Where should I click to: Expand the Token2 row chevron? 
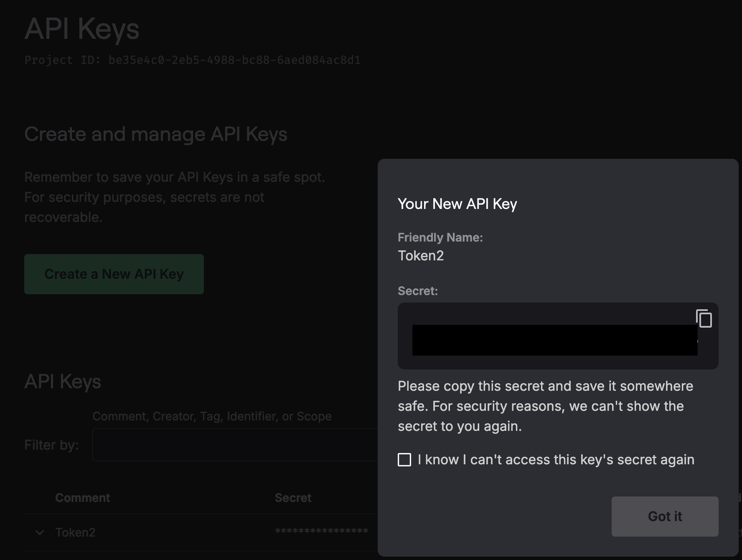tap(40, 532)
